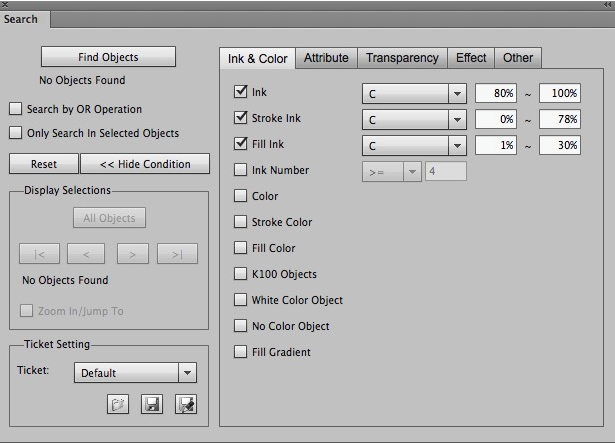
Task: Enable Search by OR Operation
Action: coord(15,109)
